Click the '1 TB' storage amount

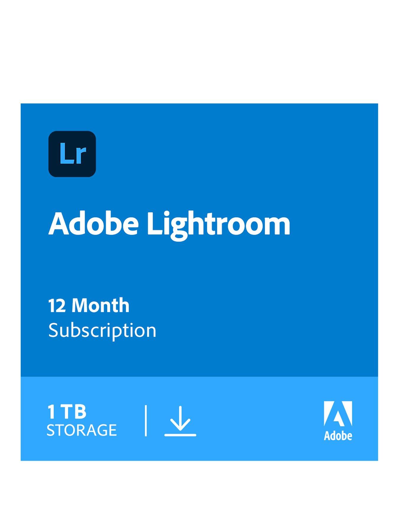tap(67, 412)
